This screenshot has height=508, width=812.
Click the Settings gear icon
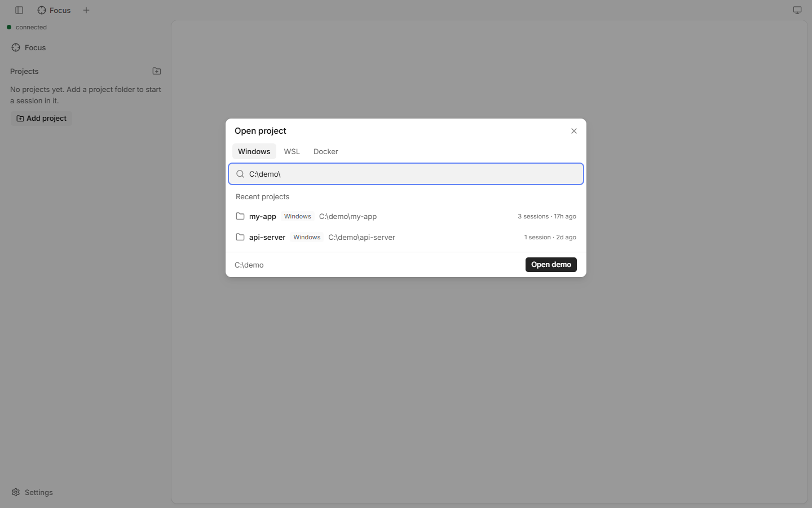[x=16, y=492]
